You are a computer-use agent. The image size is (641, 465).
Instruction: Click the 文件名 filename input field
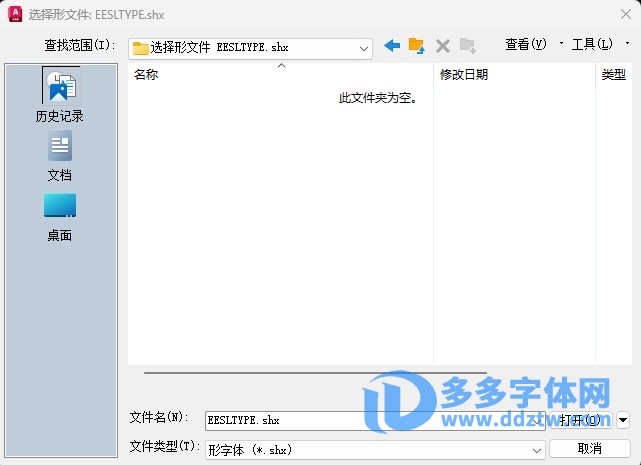[x=280, y=421]
